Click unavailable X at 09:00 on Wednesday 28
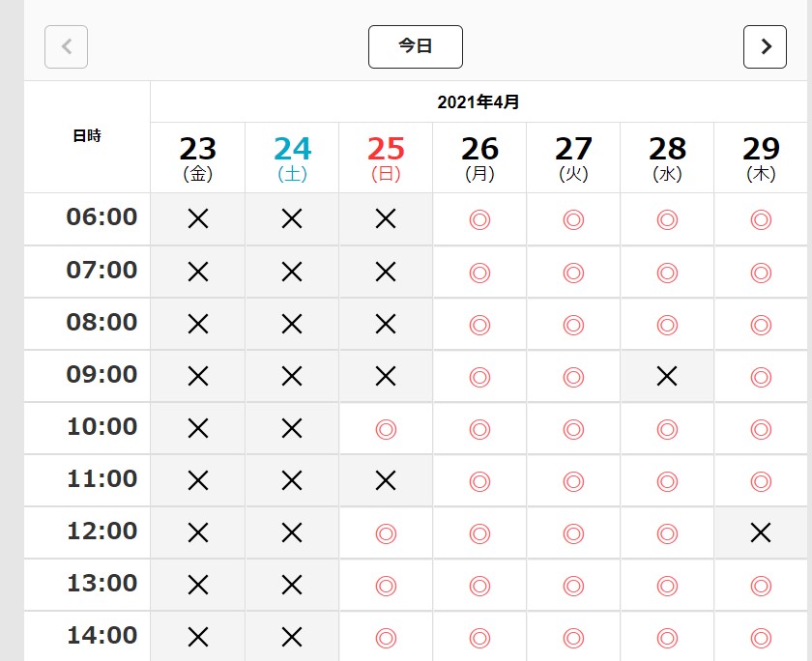This screenshot has height=661, width=812. point(667,376)
